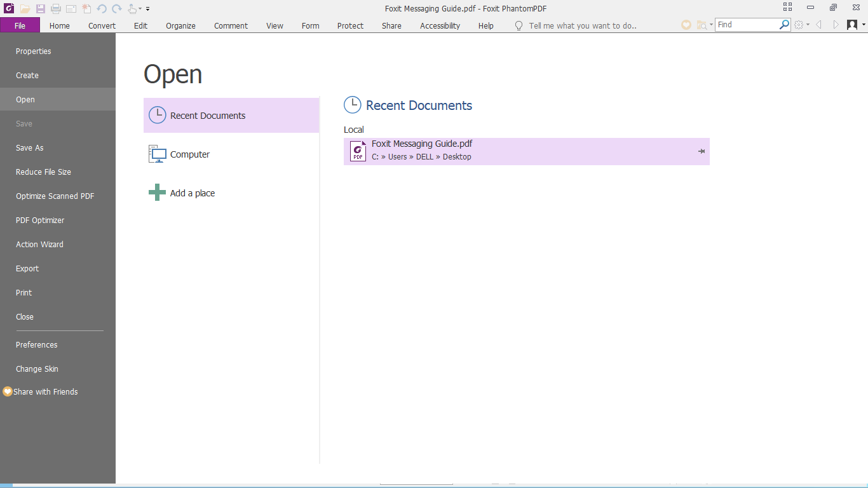This screenshot has height=488, width=868.
Task: Switch to the Form ribbon tab
Action: click(311, 25)
